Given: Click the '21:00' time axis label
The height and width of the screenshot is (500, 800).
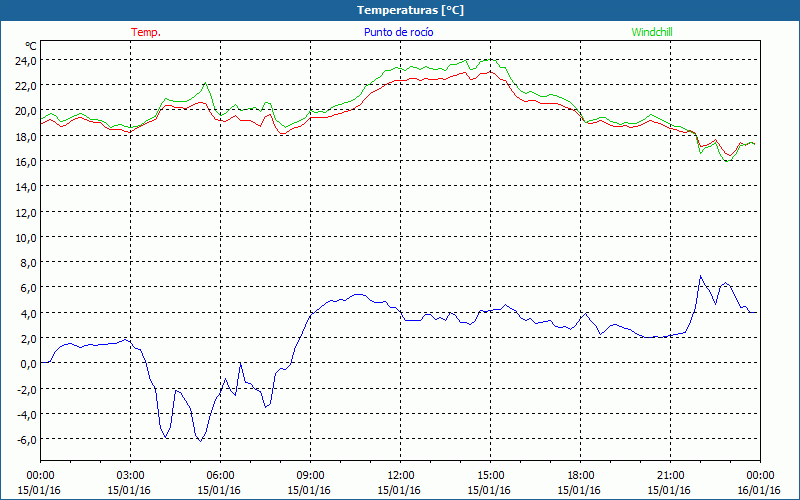Looking at the screenshot, I should 670,476.
